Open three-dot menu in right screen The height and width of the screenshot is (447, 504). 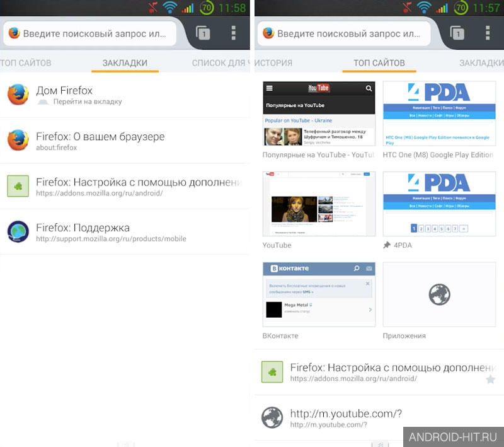pyautogui.click(x=488, y=33)
